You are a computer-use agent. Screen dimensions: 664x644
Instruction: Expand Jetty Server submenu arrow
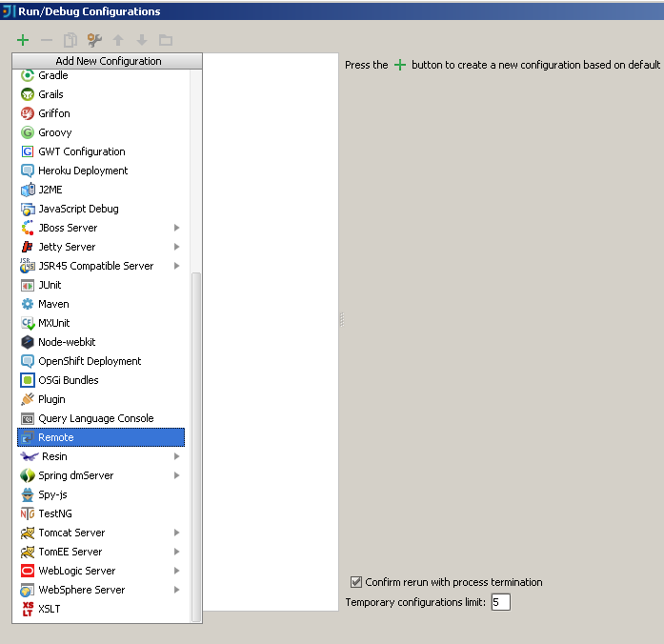point(176,247)
